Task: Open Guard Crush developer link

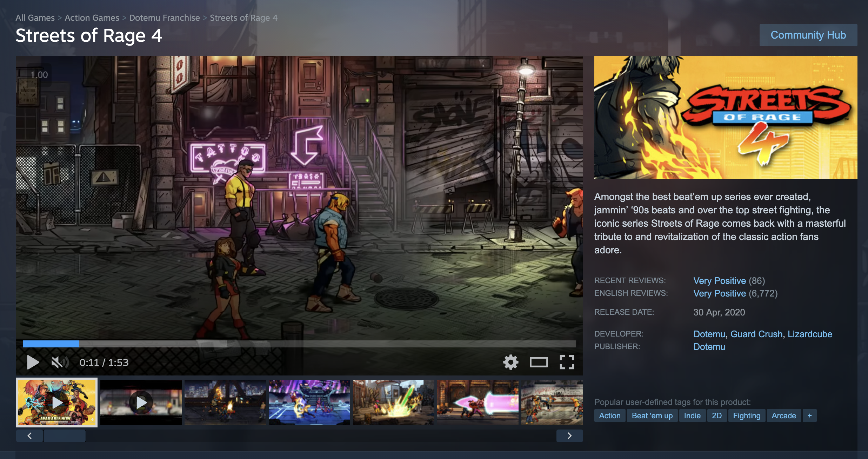Action: point(756,334)
